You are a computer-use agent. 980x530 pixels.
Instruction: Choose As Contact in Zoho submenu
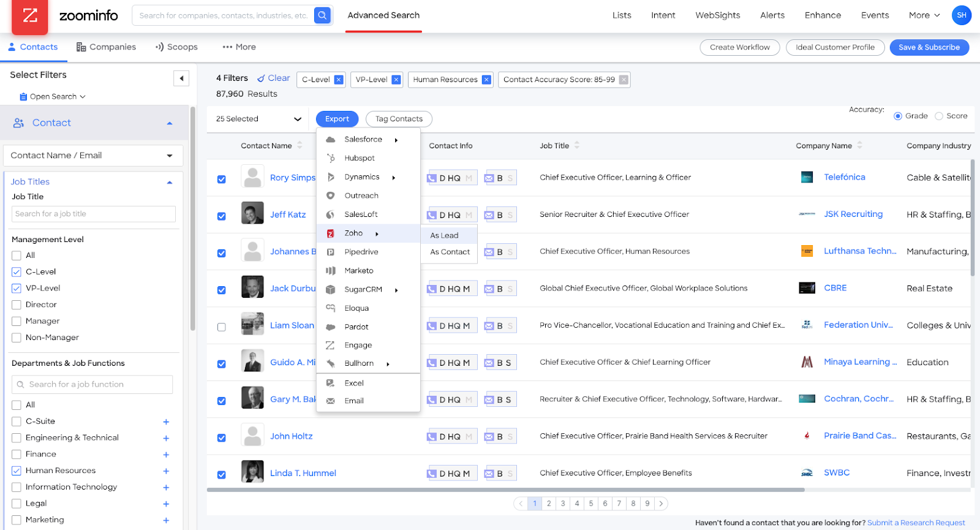pyautogui.click(x=450, y=252)
